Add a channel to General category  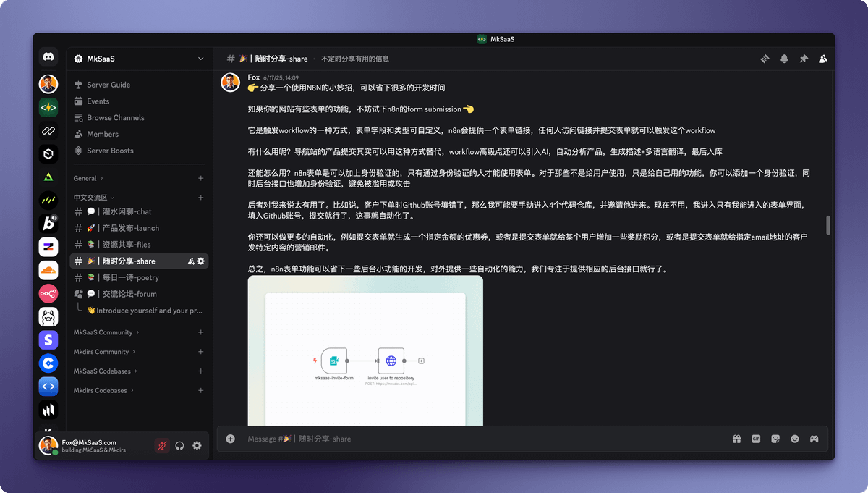[201, 178]
